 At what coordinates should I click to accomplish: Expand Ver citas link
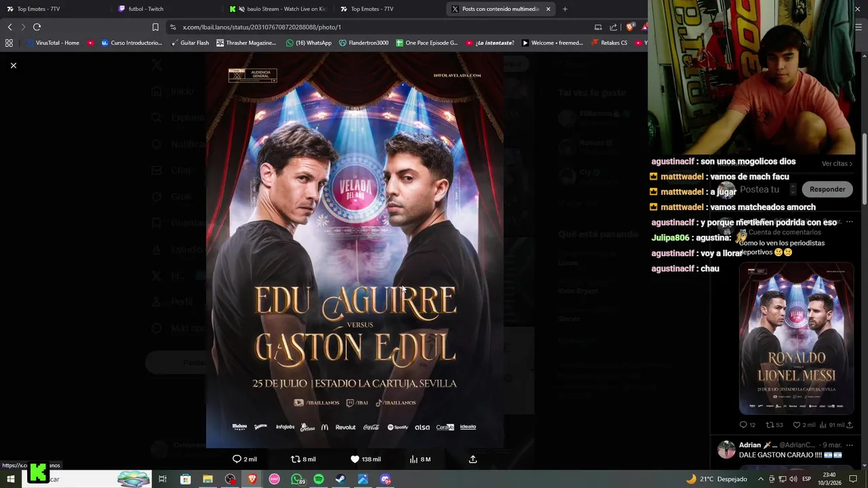(x=837, y=163)
